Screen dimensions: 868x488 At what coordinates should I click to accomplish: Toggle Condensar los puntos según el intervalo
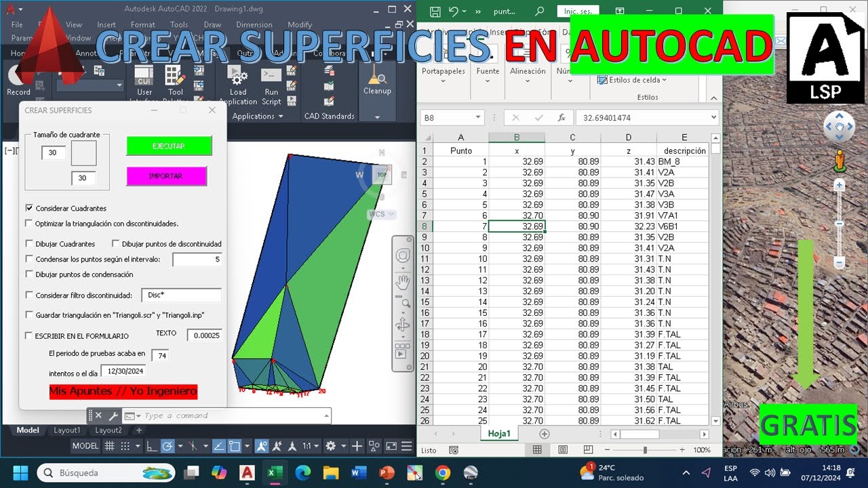28,259
